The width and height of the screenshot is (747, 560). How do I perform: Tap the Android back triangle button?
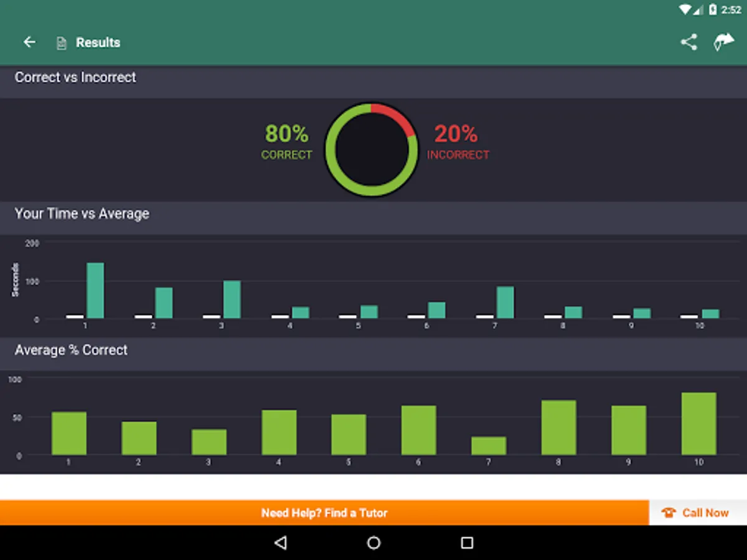[281, 543]
